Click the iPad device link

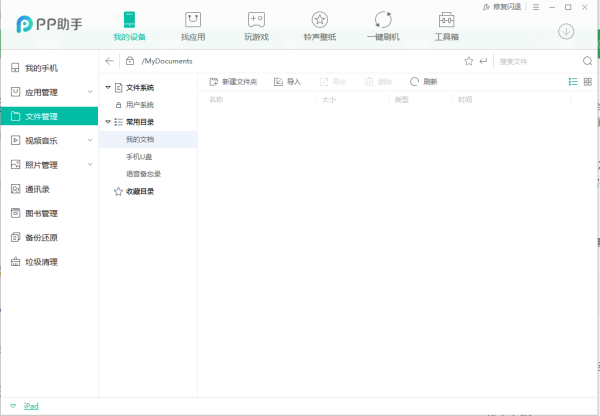[31, 406]
